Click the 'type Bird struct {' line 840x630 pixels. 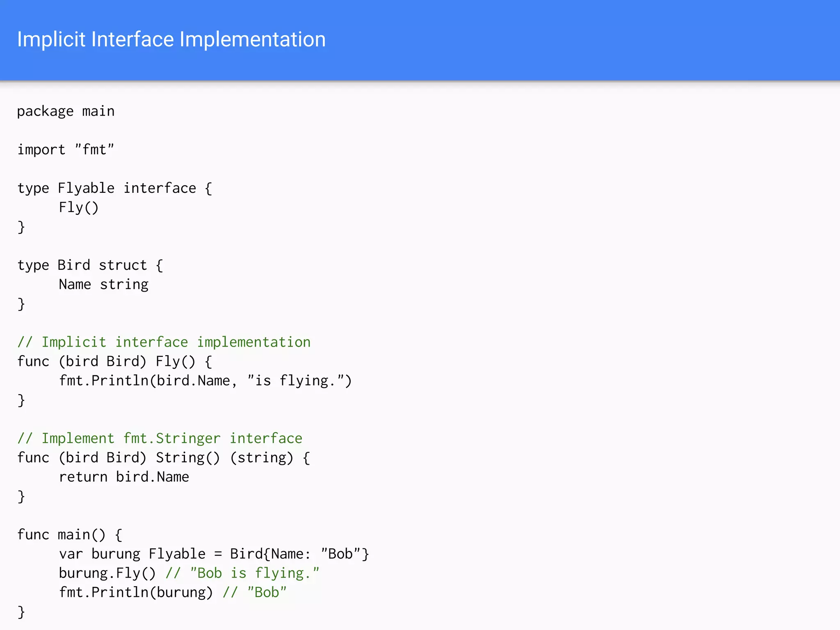pos(90,265)
